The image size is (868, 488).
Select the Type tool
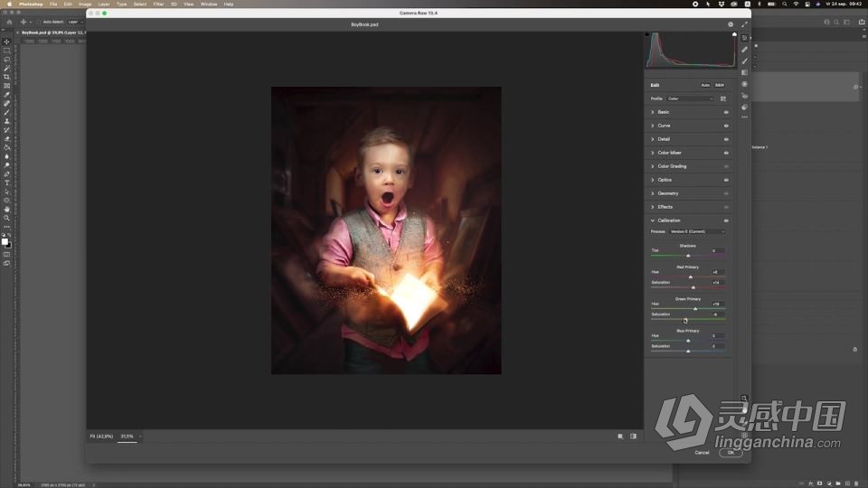click(x=6, y=183)
